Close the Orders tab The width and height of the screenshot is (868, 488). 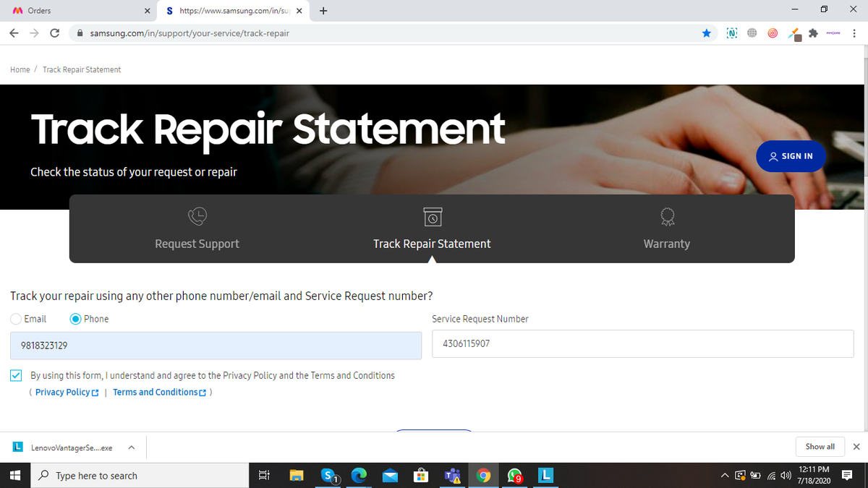(x=148, y=11)
